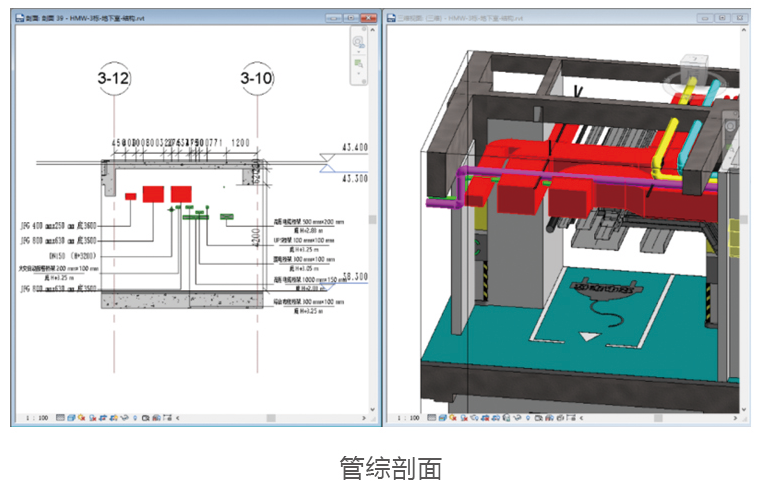Image resolution: width=762 pixels, height=492 pixels.
Task: Expand the steering wheel dropdown arrow
Action: point(359,52)
